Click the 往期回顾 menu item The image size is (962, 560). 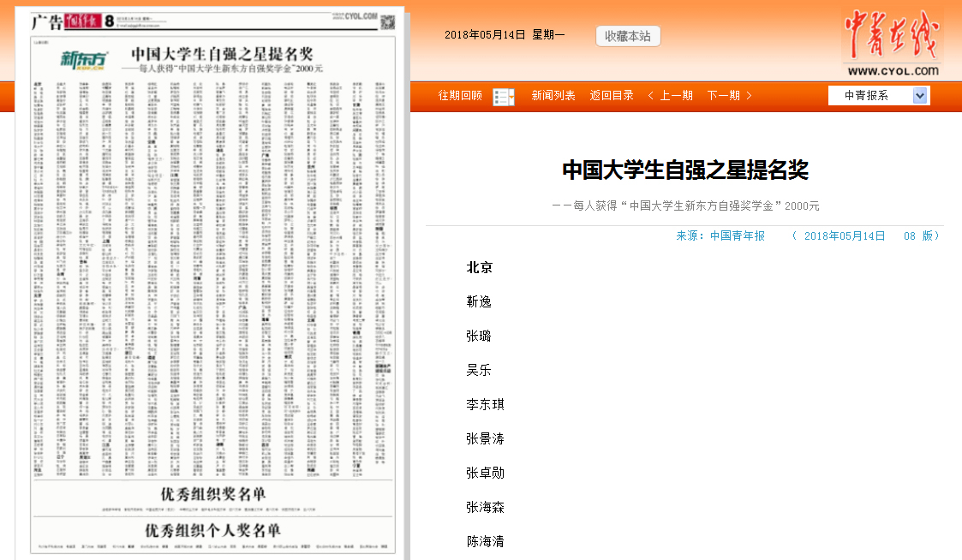[460, 96]
